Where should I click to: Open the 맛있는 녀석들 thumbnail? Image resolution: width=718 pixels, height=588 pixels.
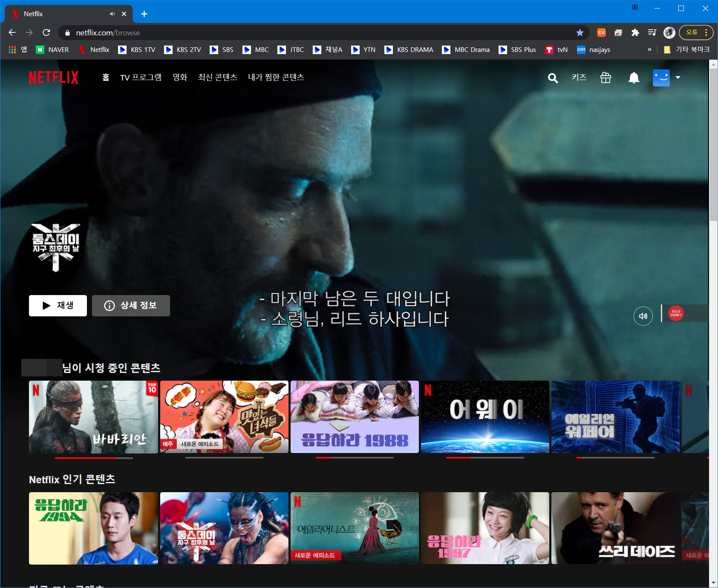pos(224,417)
